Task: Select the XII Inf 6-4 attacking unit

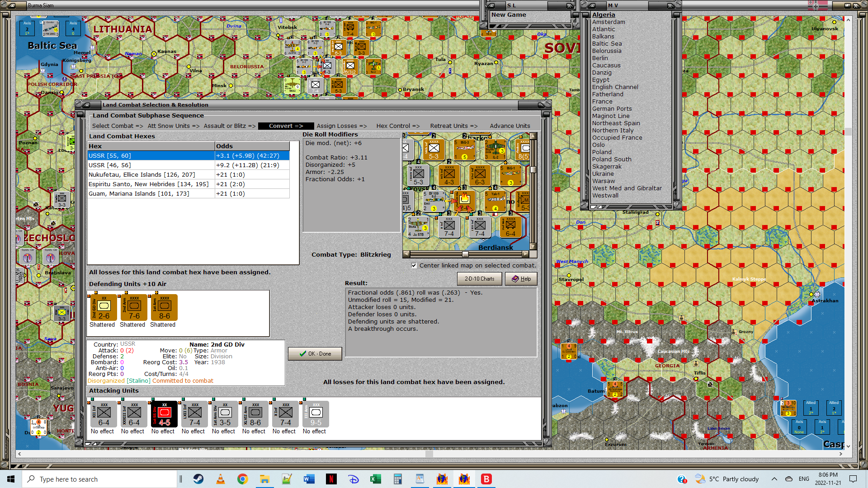Action: (104, 414)
